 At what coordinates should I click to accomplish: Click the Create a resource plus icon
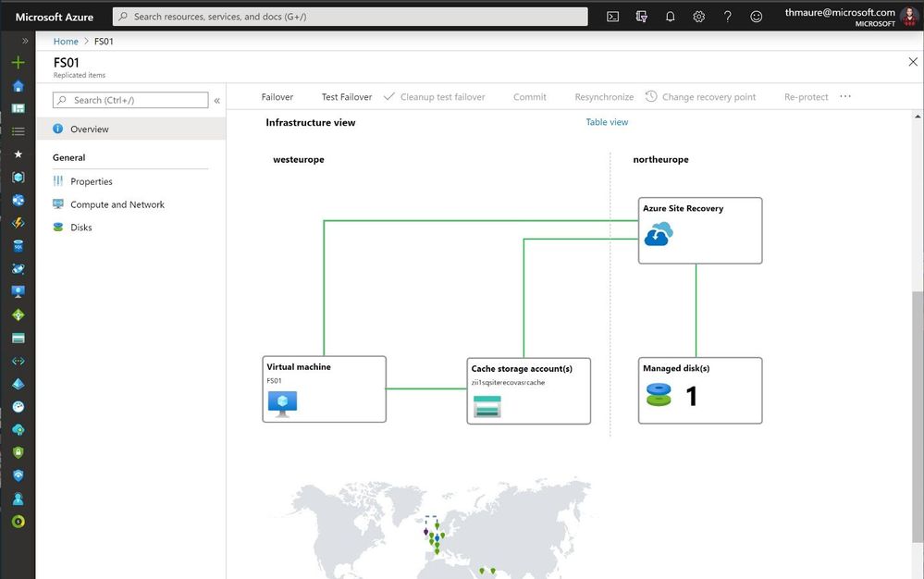click(x=18, y=63)
